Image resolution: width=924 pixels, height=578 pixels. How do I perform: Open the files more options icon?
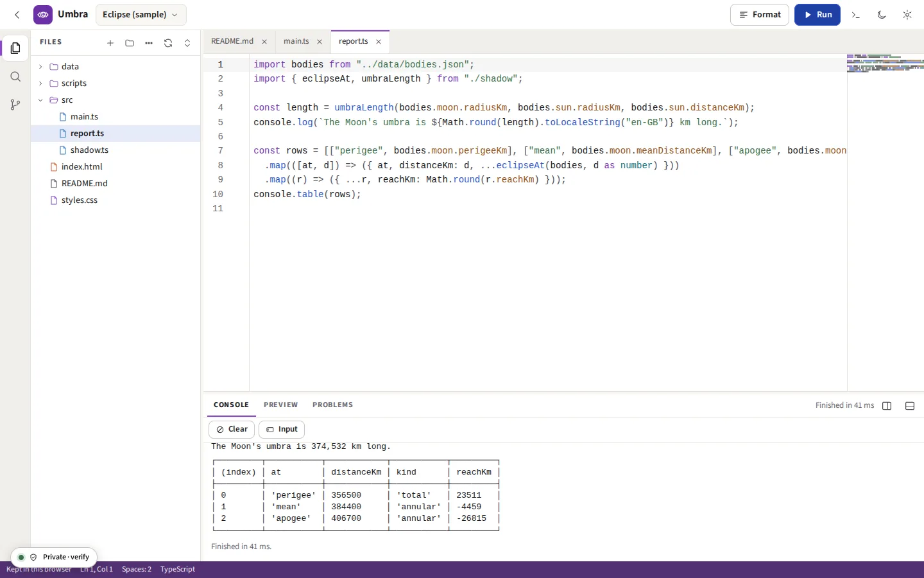coord(149,43)
